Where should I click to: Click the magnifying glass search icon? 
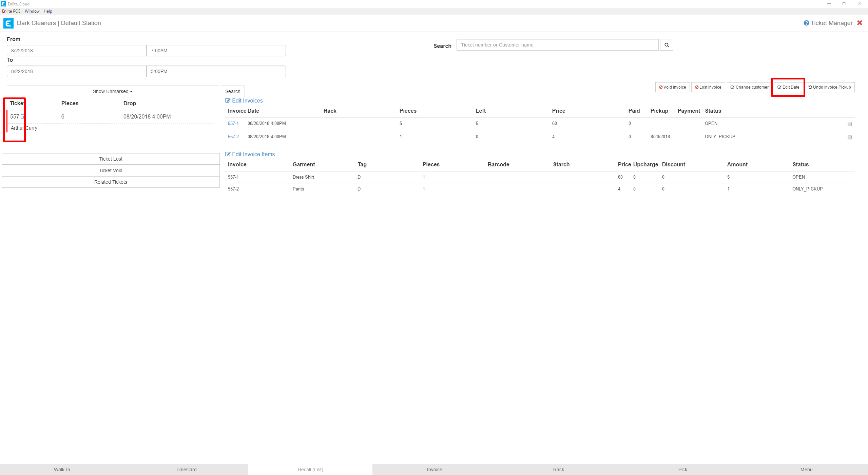pos(666,45)
